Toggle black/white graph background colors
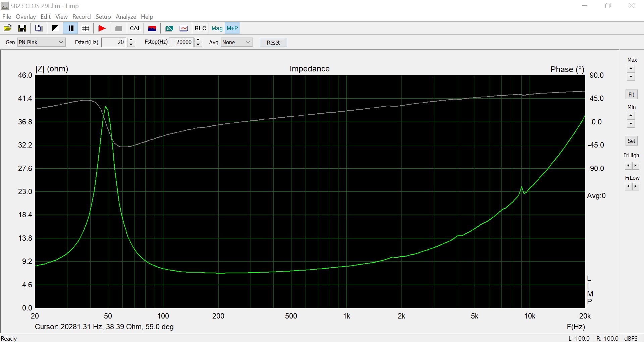 tap(55, 28)
